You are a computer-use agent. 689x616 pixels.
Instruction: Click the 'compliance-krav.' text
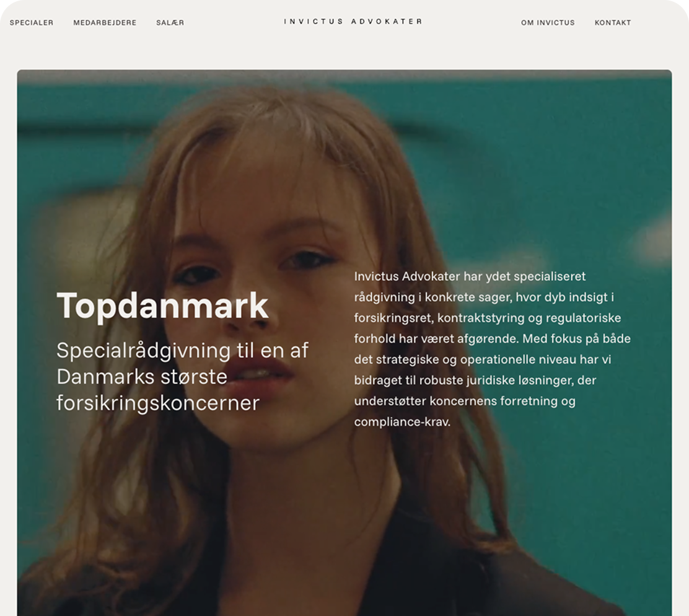coord(402,422)
